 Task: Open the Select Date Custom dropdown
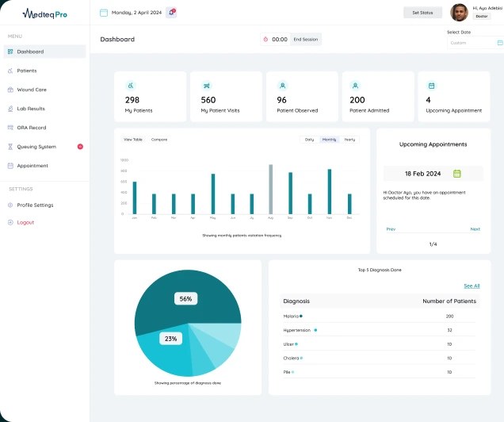[475, 43]
